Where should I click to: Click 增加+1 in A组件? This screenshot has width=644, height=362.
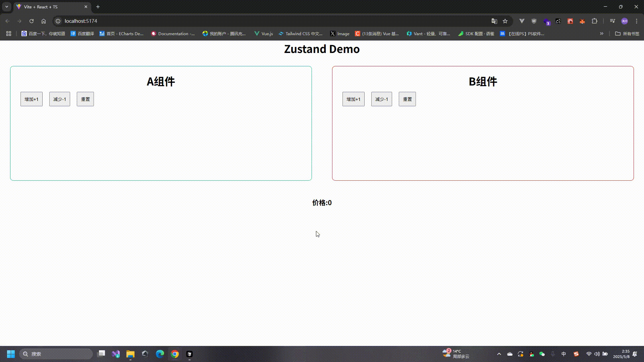click(x=31, y=99)
